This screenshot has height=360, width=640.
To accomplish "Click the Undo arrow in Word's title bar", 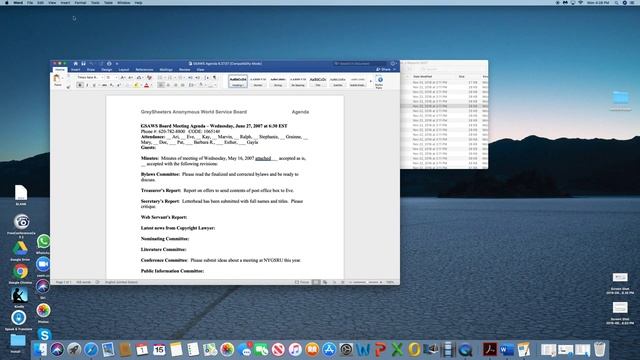I will (91, 64).
